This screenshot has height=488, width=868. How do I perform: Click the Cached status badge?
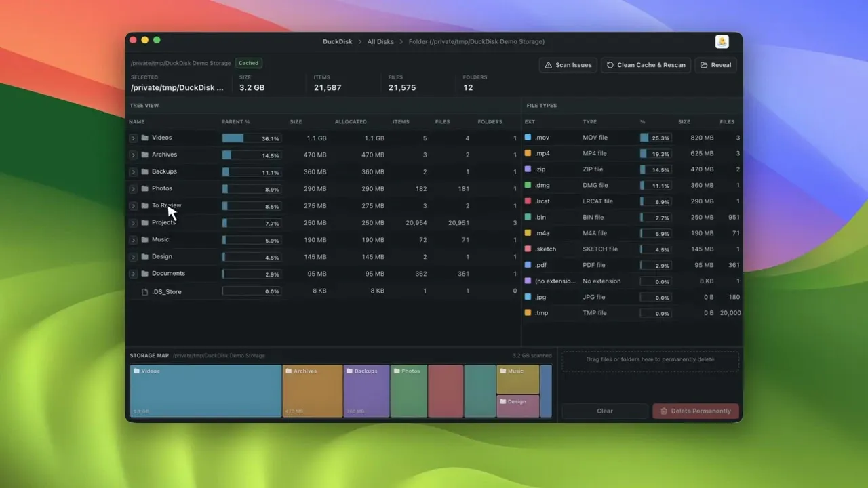click(249, 63)
